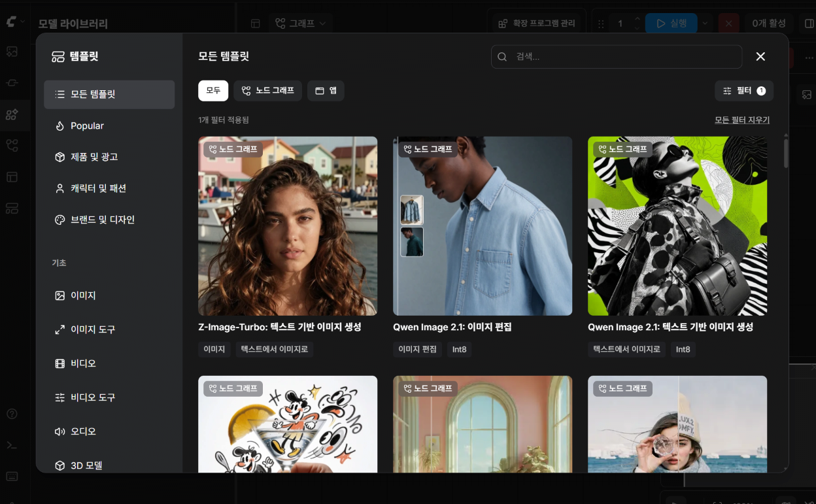816x504 pixels.
Task: Expand the chevron next to the 실행 button
Action: point(705,24)
